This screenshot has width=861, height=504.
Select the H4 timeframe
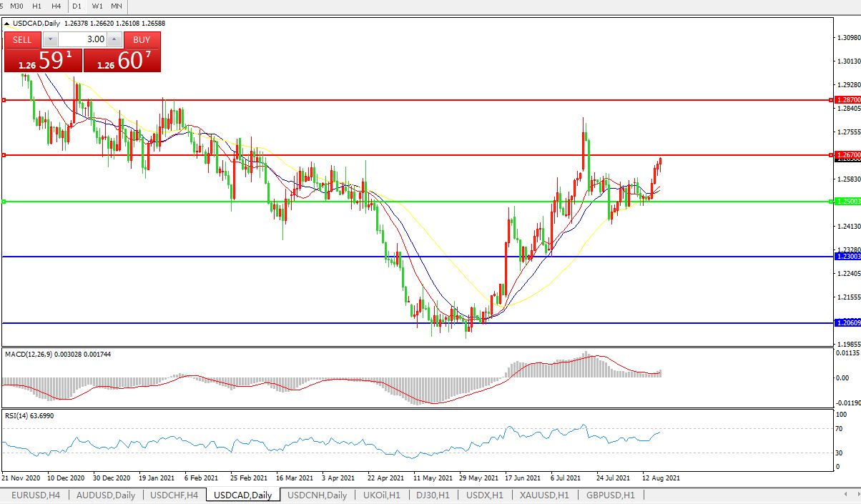[56, 6]
